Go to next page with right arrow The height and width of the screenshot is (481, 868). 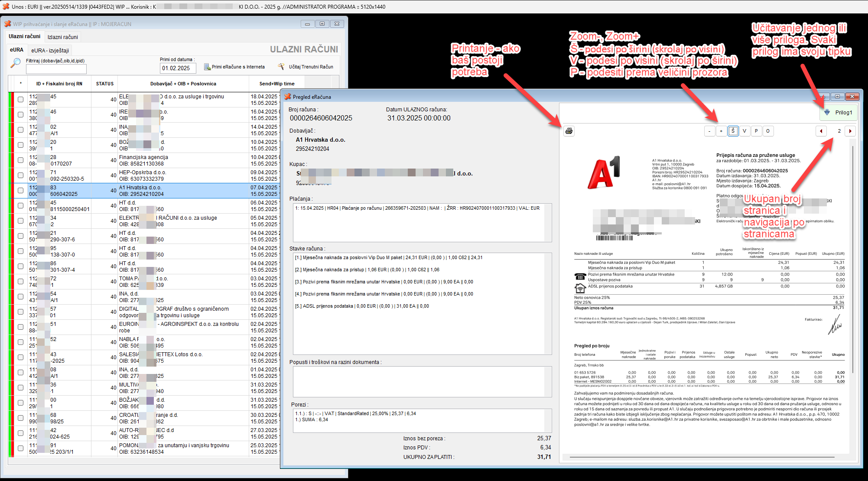(850, 131)
